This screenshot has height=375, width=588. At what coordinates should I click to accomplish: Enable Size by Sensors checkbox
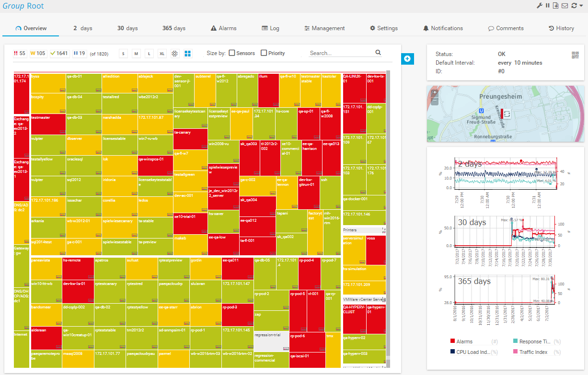232,53
